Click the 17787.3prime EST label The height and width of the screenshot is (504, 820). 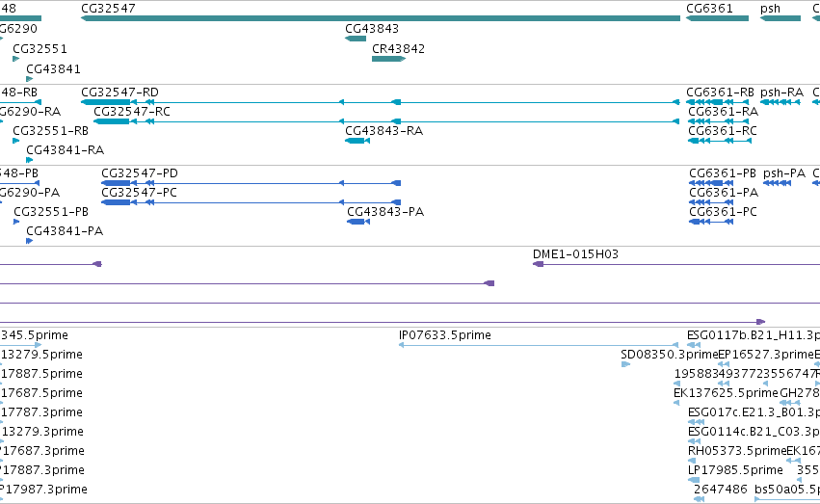pyautogui.click(x=41, y=412)
